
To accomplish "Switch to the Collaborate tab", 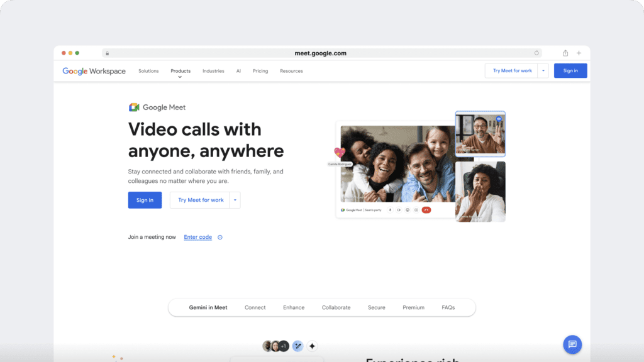I will tap(336, 307).
